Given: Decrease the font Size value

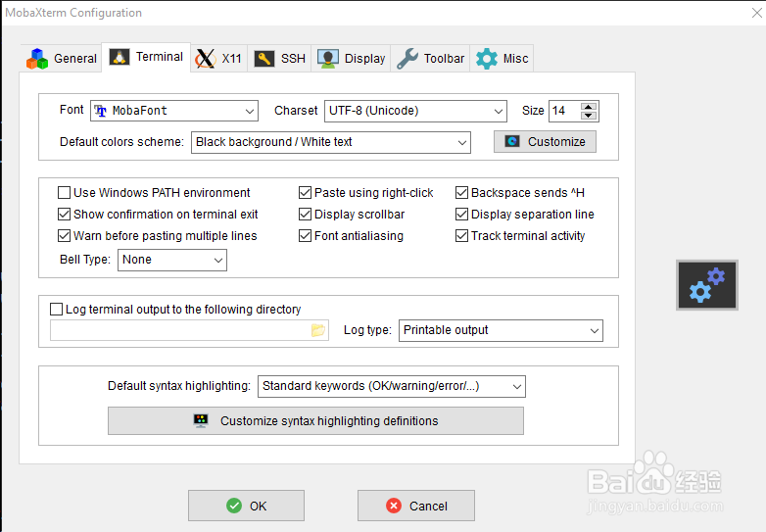Looking at the screenshot, I should (x=589, y=116).
